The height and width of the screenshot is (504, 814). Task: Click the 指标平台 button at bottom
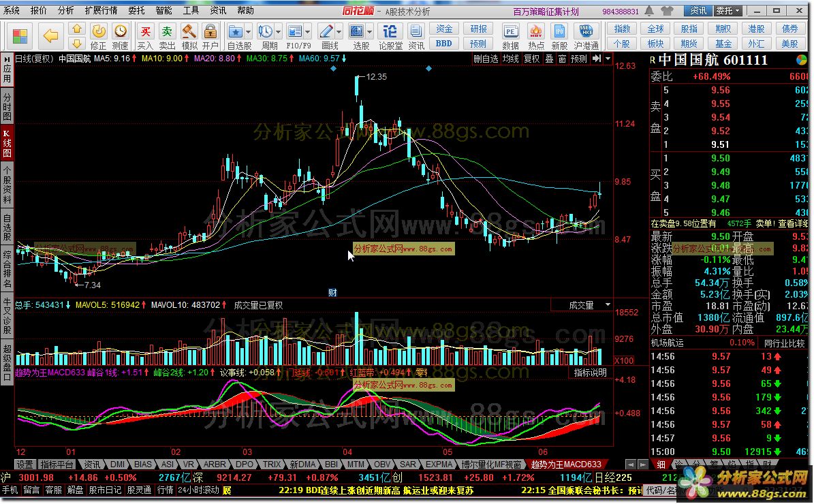pyautogui.click(x=57, y=464)
